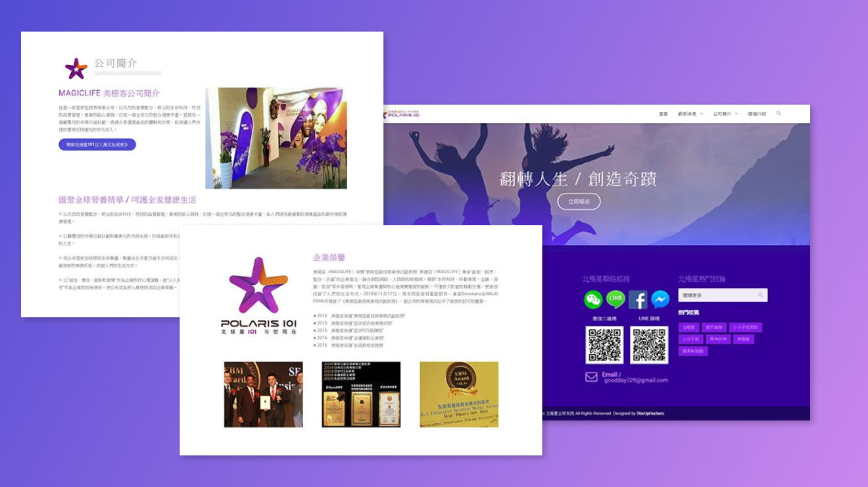Click the 企業榮譽 heading
The image size is (868, 487).
329,258
